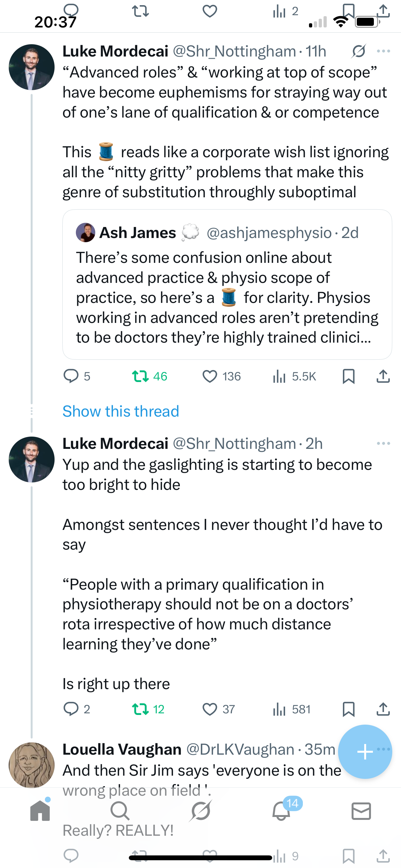Reply to the 11h Luke Mordecai tweet
Viewport: 401px width, 868px height.
pyautogui.click(x=71, y=376)
